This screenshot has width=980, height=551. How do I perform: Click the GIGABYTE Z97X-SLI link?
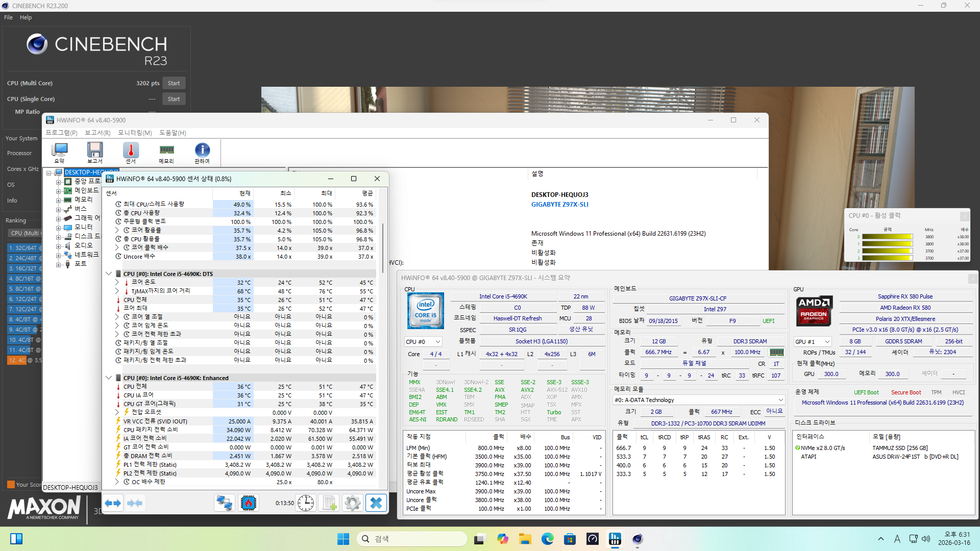point(559,205)
